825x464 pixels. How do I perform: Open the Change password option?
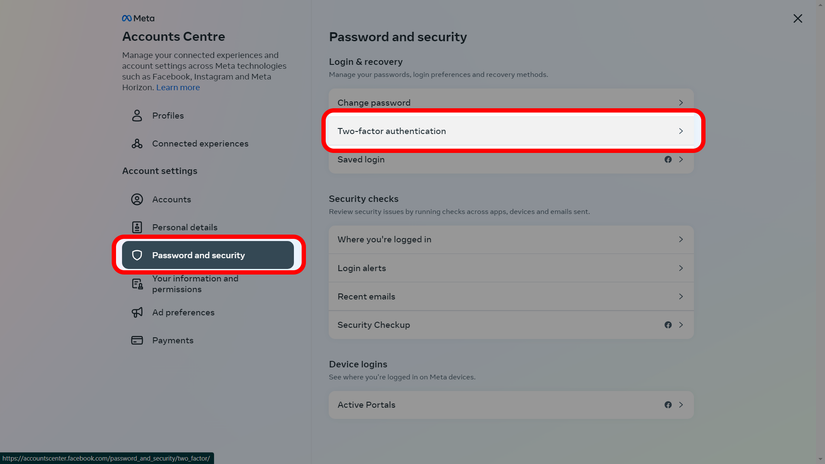pos(511,103)
